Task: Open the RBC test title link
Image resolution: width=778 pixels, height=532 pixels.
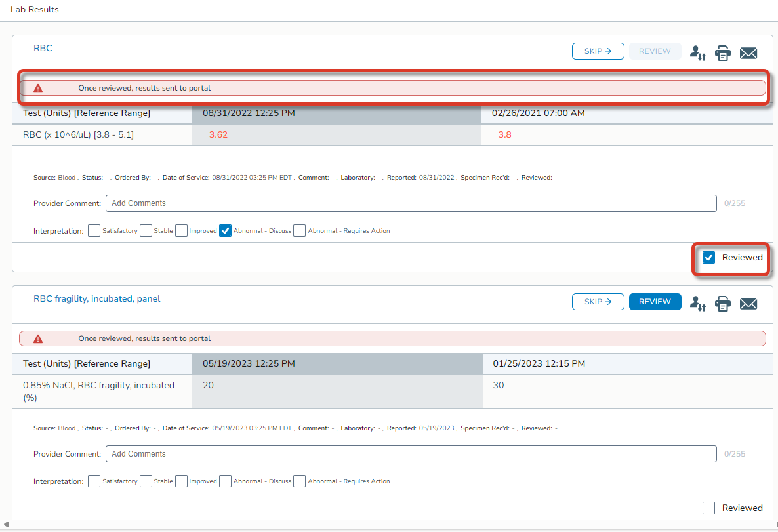Action: [x=43, y=48]
